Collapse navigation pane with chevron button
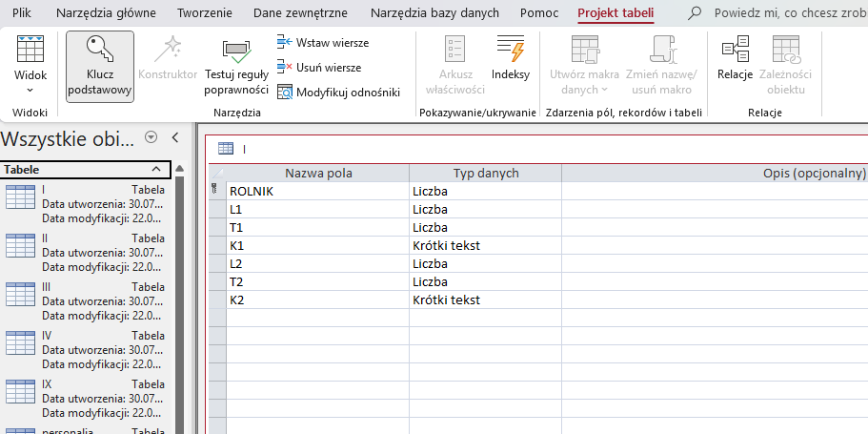868x434 pixels. pos(175,138)
